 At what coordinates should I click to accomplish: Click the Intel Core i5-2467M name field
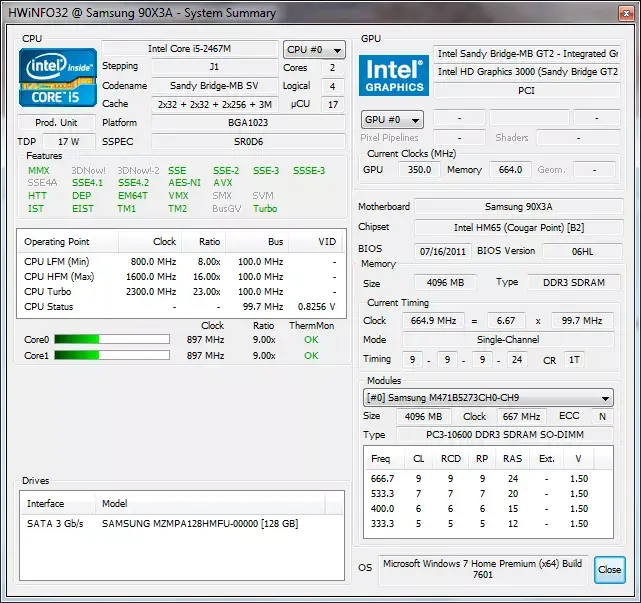[190, 49]
